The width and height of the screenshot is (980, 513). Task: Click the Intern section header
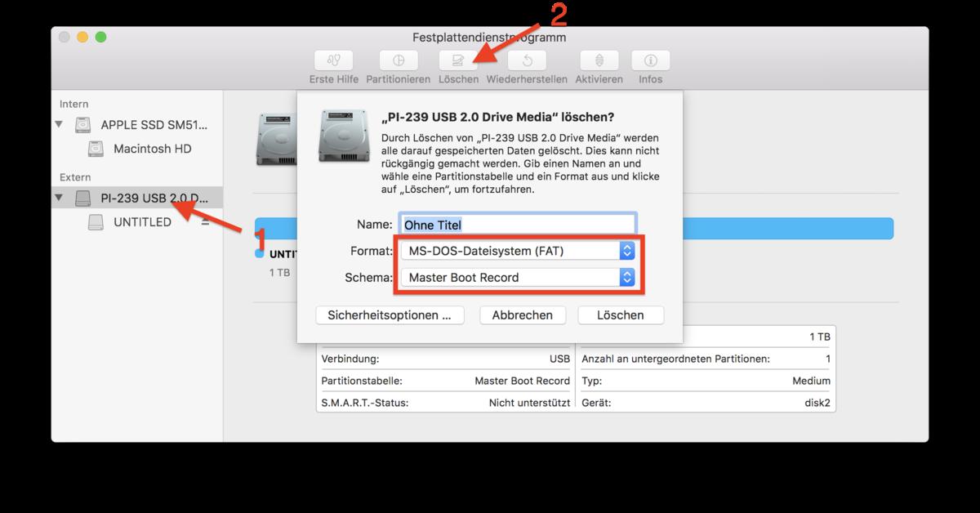click(74, 104)
